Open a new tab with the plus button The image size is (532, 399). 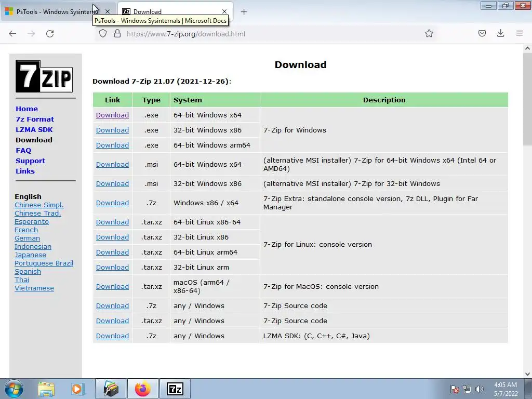(x=244, y=12)
